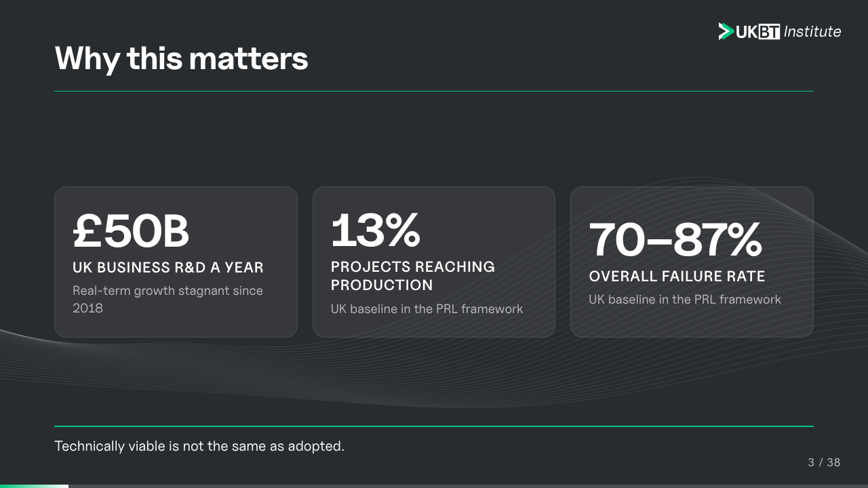Click 'Real-term growth stagnant since 2018' text
The height and width of the screenshot is (488, 868).
[167, 299]
